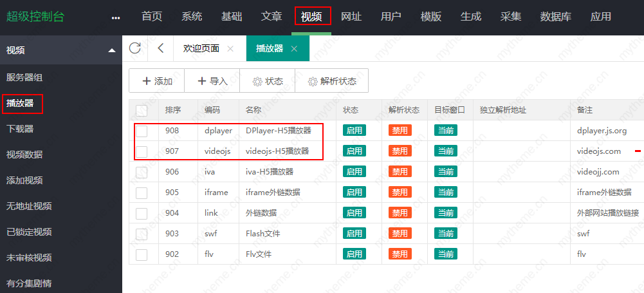Go to 视频数据 in the sidebar
This screenshot has height=293, width=644.
tap(24, 155)
